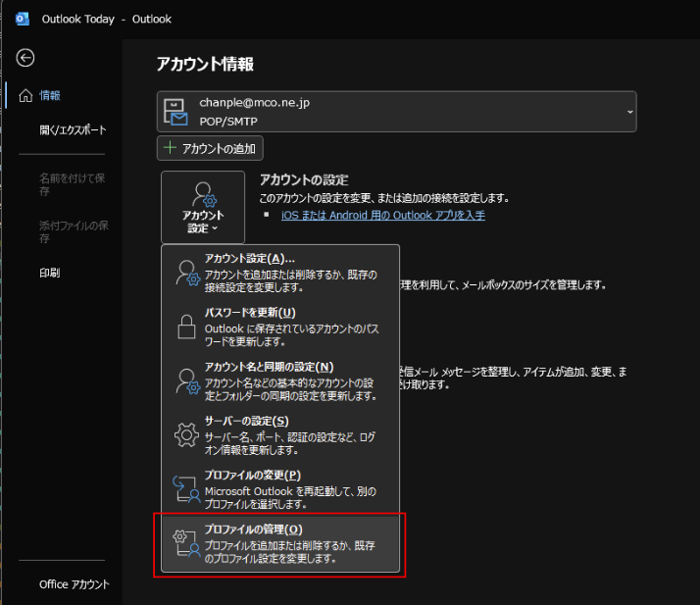Click the POP/SMTP account type text
700x605 pixels.
(228, 122)
